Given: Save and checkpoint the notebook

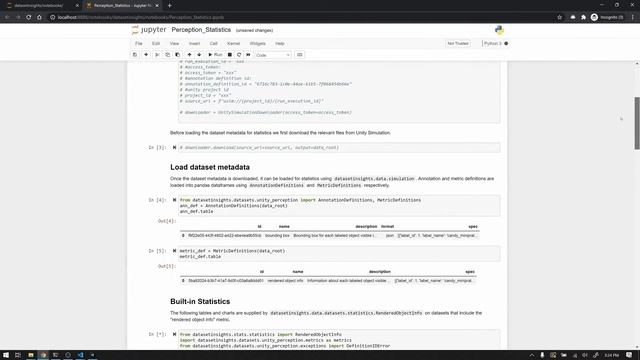Looking at the screenshot, I should (135, 55).
